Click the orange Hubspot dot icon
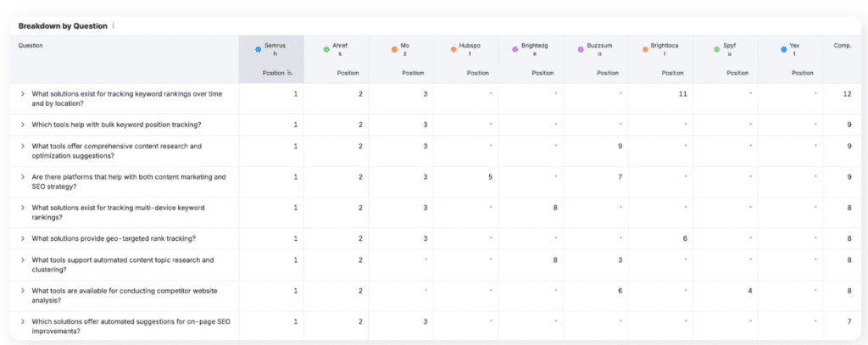 click(x=453, y=50)
